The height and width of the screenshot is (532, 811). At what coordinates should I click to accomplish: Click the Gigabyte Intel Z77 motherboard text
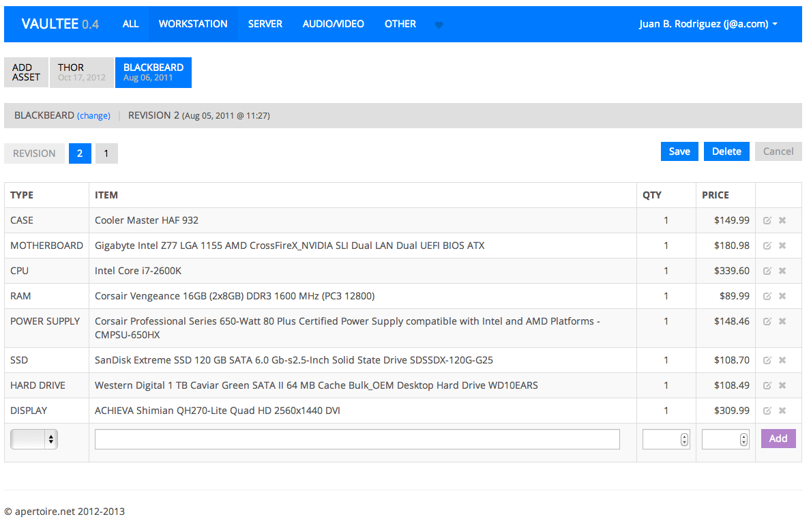pyautogui.click(x=290, y=246)
